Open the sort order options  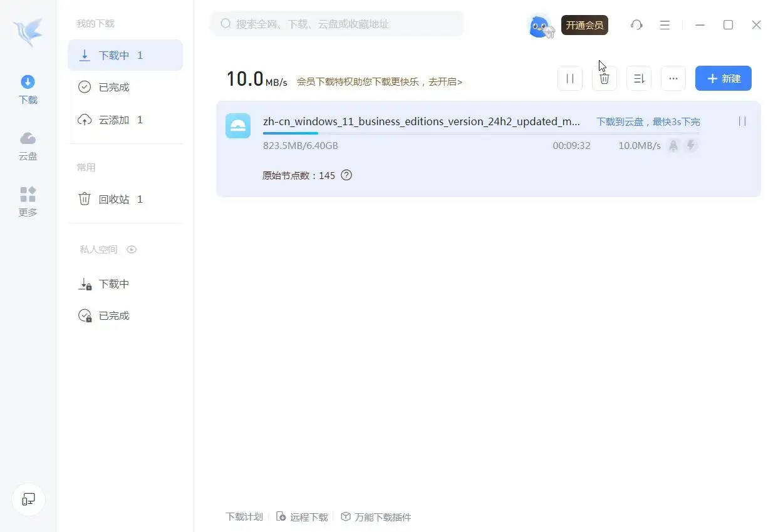638,78
